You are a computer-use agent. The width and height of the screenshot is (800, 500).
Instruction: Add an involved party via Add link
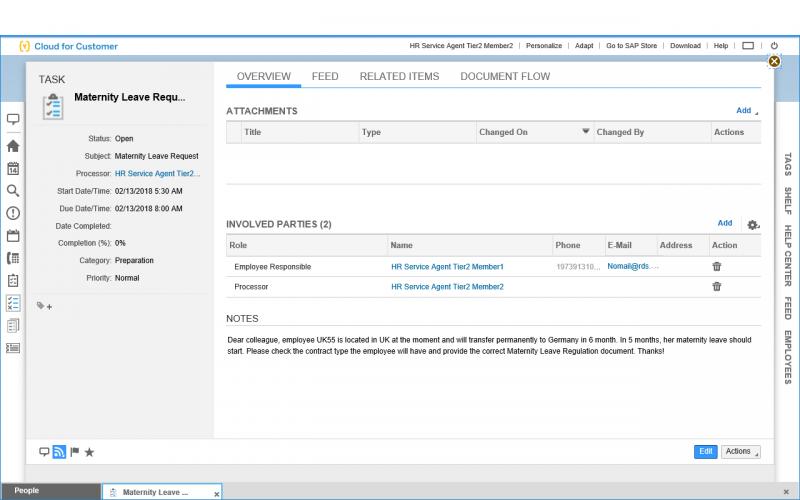tap(724, 223)
